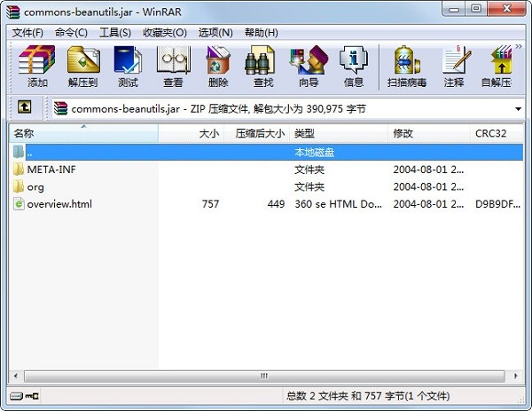532x411 pixels.
Task: Show archive Info (信息) icon
Action: coord(354,67)
